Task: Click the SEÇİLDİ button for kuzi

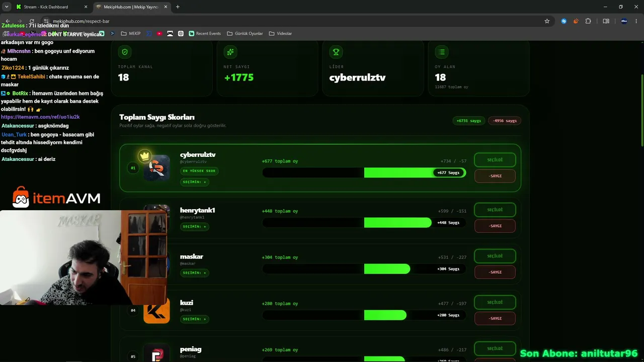Action: pyautogui.click(x=495, y=302)
